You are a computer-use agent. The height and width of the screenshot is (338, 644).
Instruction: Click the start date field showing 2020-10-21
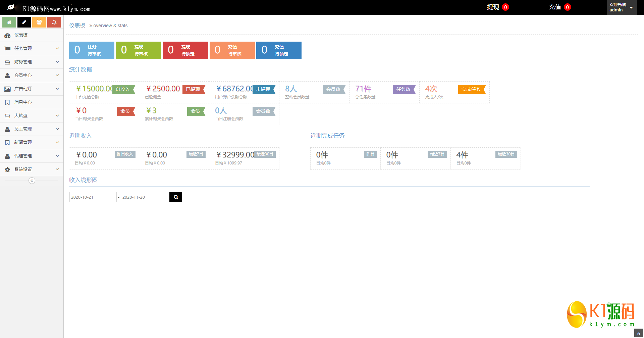pyautogui.click(x=93, y=197)
